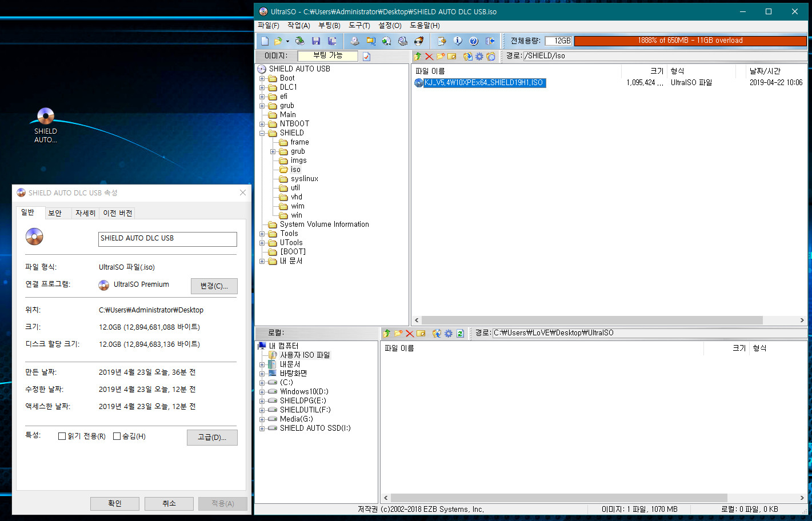
Task: Click the Burn CD/DVD image flame icon
Action: [x=419, y=41]
